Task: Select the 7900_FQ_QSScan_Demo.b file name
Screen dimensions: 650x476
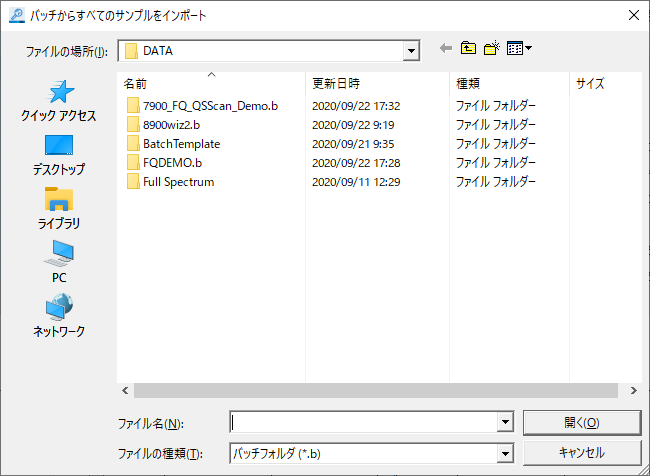Action: tap(211, 106)
